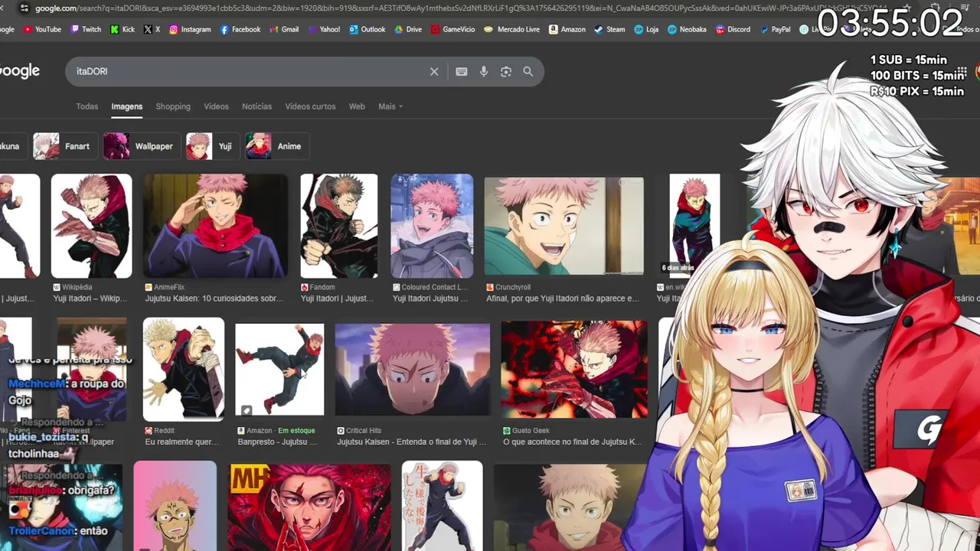Open the Discord bookmark
The width and height of the screenshot is (980, 551).
coord(733,29)
